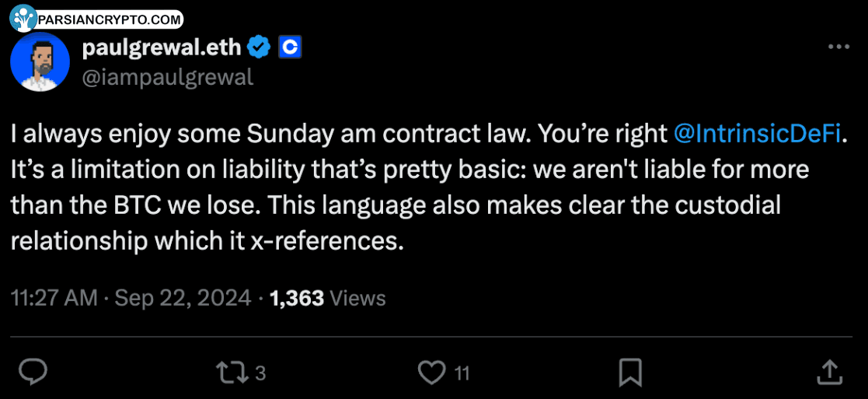Click the 11:27 AM timestamp
The height and width of the screenshot is (399, 868).
point(54,298)
